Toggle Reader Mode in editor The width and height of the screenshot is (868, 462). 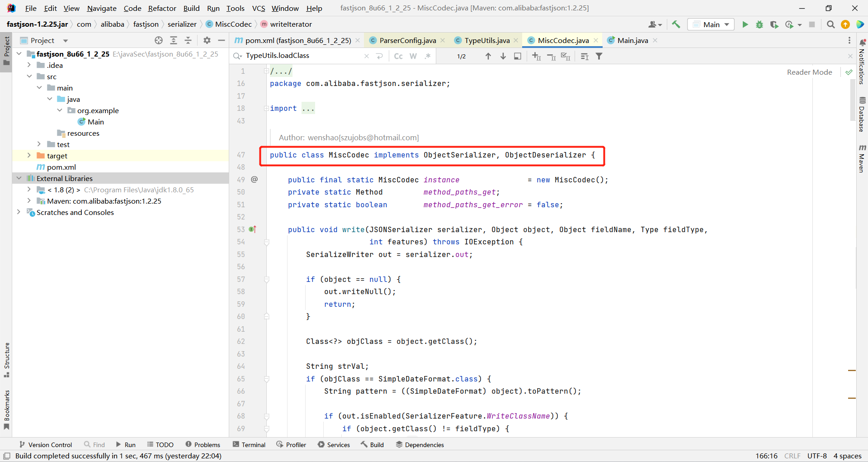[809, 72]
